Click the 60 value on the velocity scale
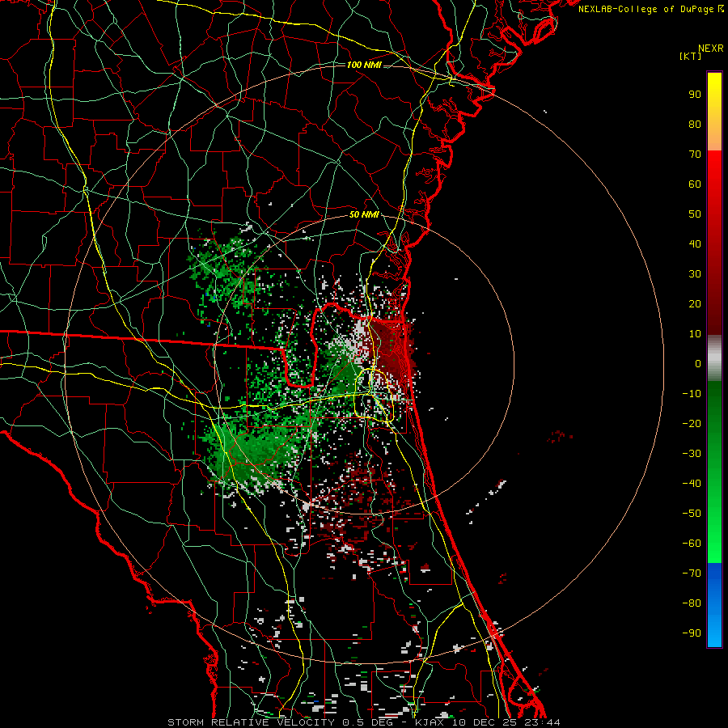Image resolution: width=728 pixels, height=728 pixels. tap(695, 184)
